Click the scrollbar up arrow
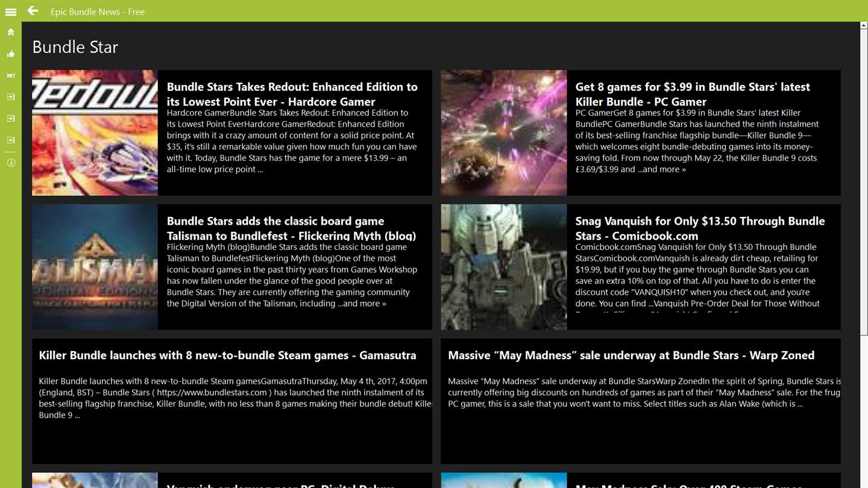Viewport: 868px width, 488px height. pos(864,26)
